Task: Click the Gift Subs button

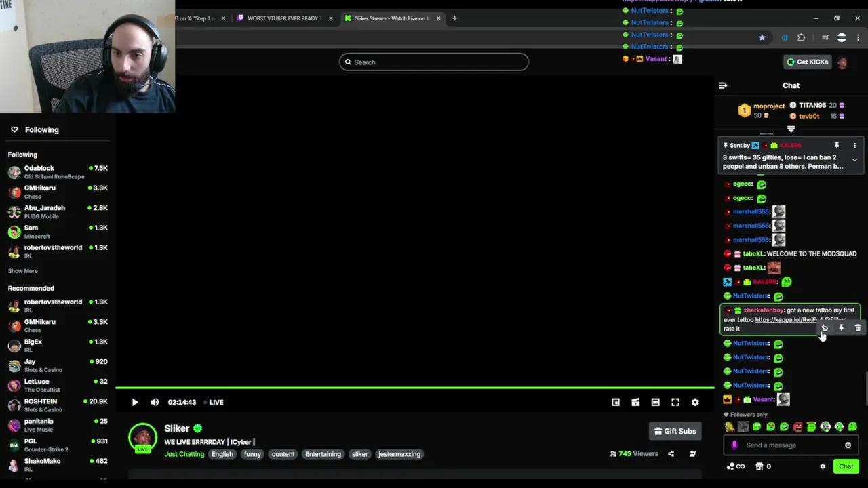Action: (x=675, y=431)
